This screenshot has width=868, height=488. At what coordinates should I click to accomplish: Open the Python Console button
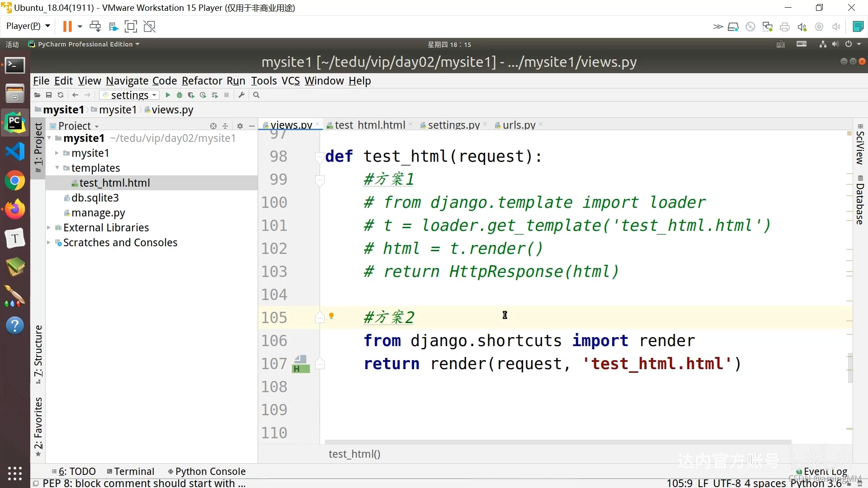[x=207, y=471]
